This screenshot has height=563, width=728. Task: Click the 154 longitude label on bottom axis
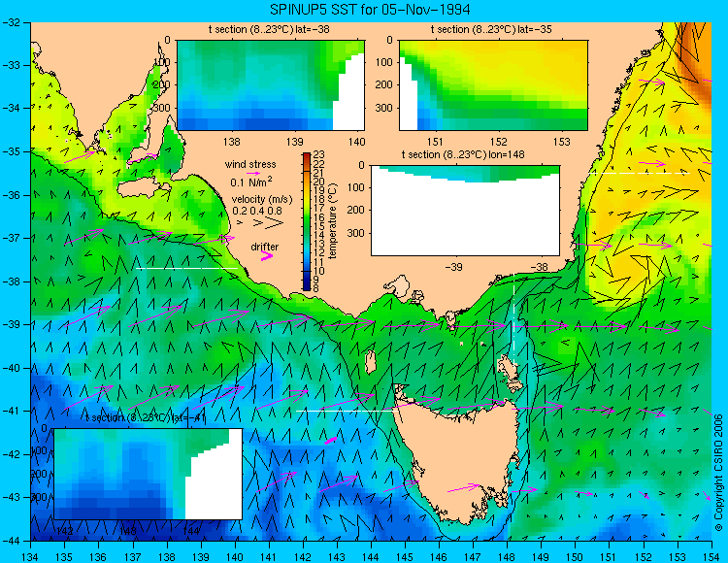pyautogui.click(x=711, y=557)
